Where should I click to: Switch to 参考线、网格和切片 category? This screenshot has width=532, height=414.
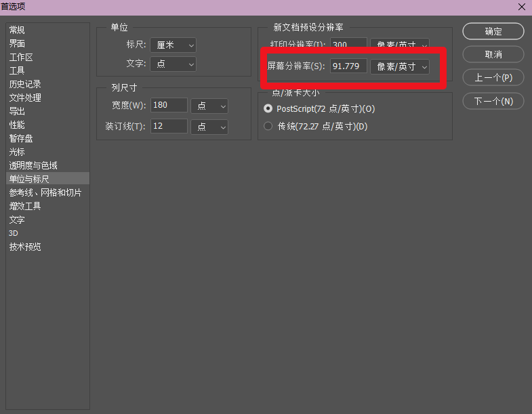click(x=45, y=192)
